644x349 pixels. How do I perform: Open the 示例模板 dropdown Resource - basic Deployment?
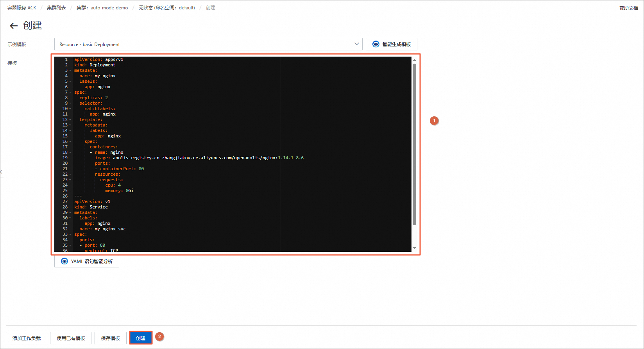pyautogui.click(x=208, y=44)
